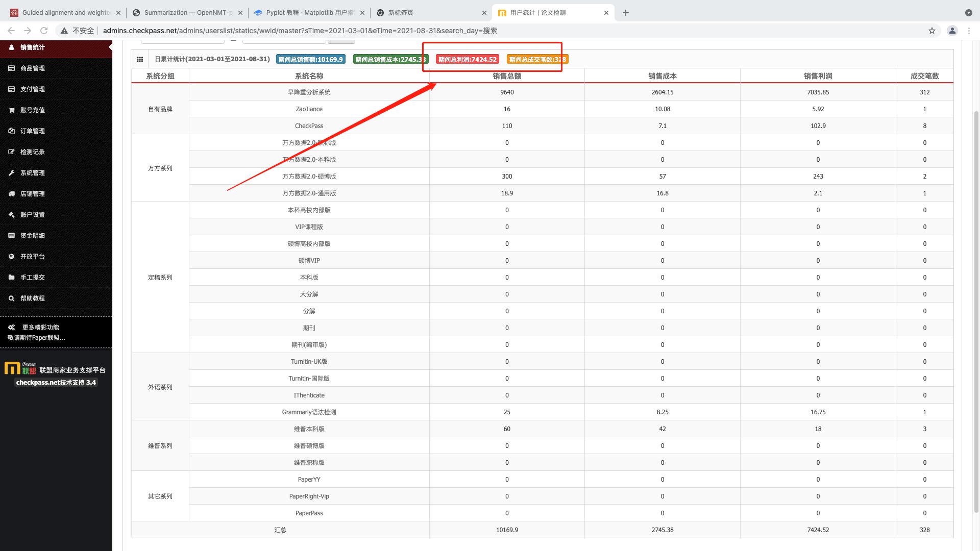Click the 账号充值 shopping cart icon
This screenshot has height=551, width=980.
[x=11, y=110]
